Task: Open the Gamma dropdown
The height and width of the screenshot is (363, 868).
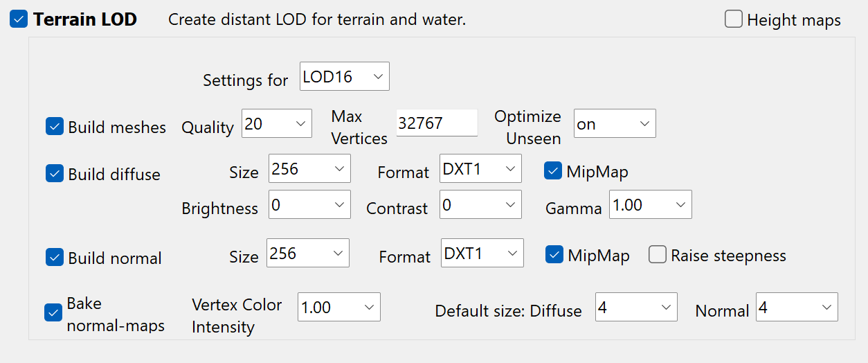Action: coord(650,205)
